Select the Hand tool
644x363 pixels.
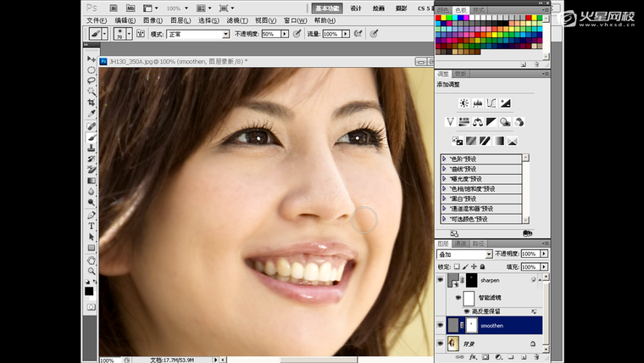click(92, 260)
